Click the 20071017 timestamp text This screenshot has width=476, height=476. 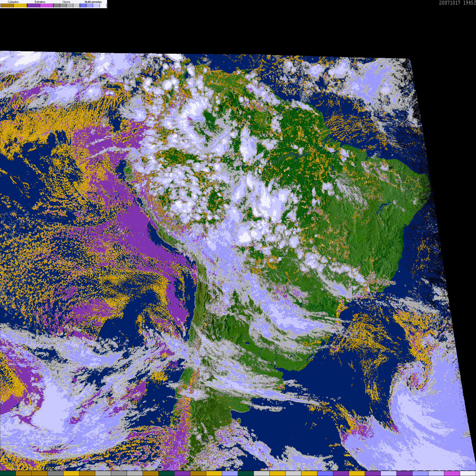click(x=450, y=3)
